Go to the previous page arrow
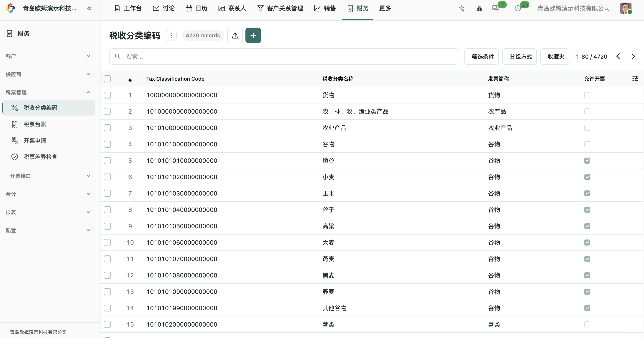The image size is (644, 338). [618, 56]
